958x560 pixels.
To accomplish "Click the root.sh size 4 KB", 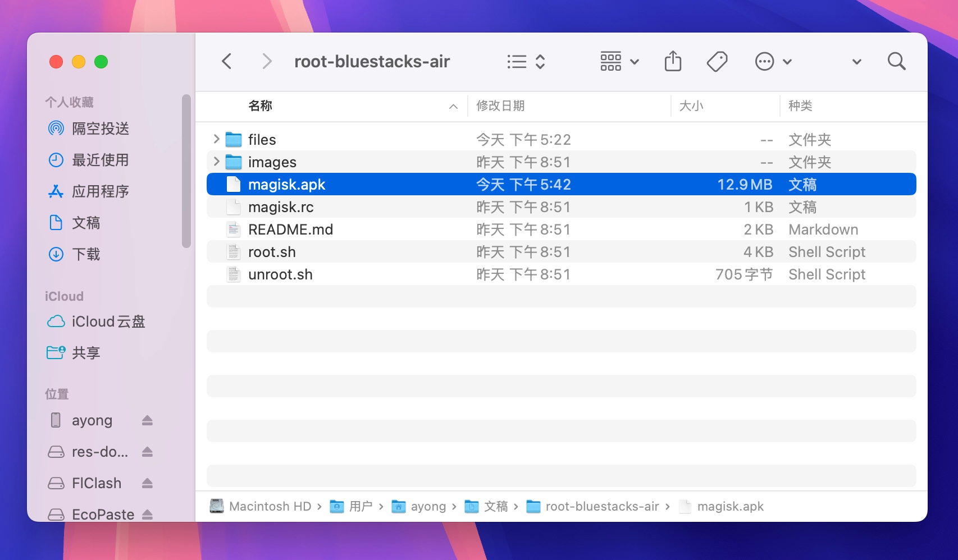I will (758, 252).
